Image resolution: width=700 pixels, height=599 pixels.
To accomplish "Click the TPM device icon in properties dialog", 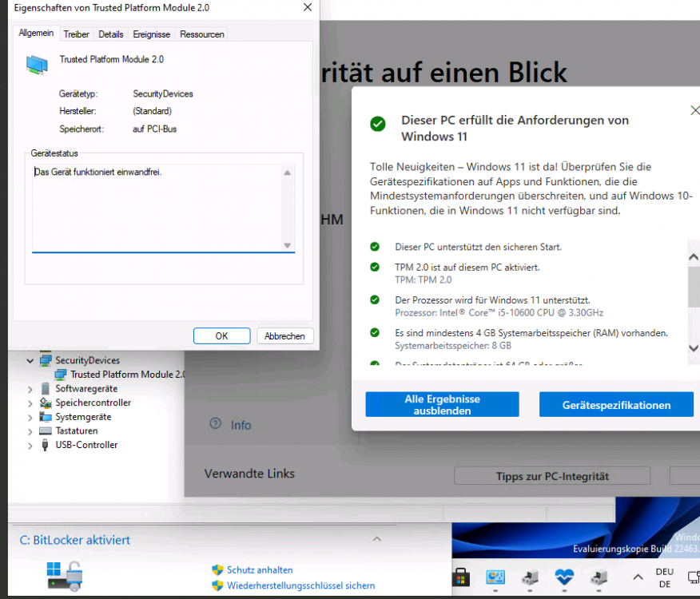I will pyautogui.click(x=37, y=64).
